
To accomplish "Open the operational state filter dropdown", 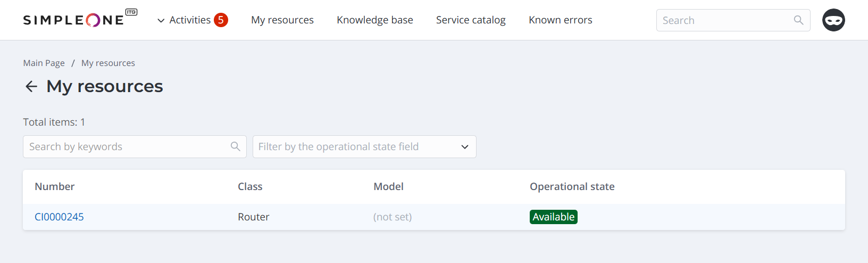I will [364, 146].
